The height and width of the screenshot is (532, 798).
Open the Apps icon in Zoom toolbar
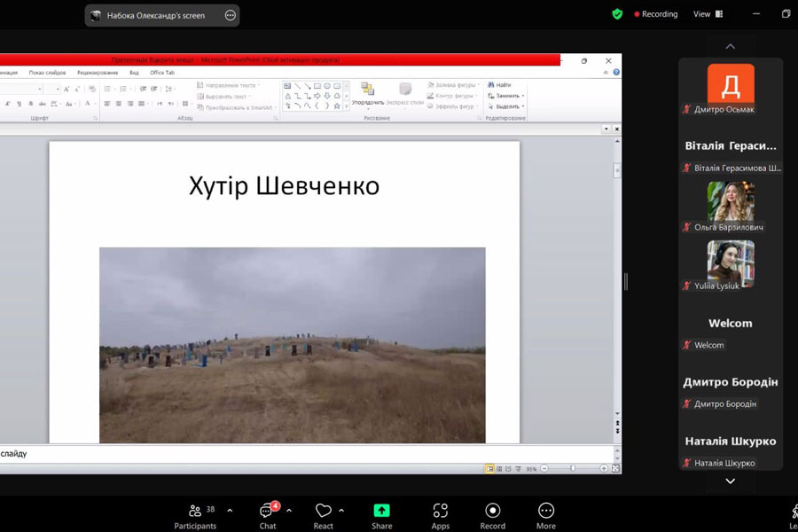[x=441, y=511]
